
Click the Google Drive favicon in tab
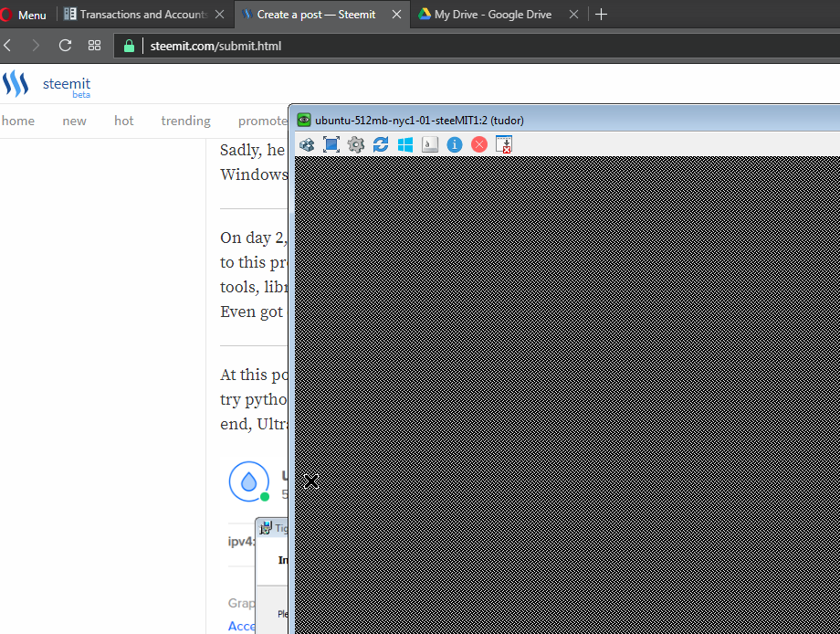tap(425, 15)
